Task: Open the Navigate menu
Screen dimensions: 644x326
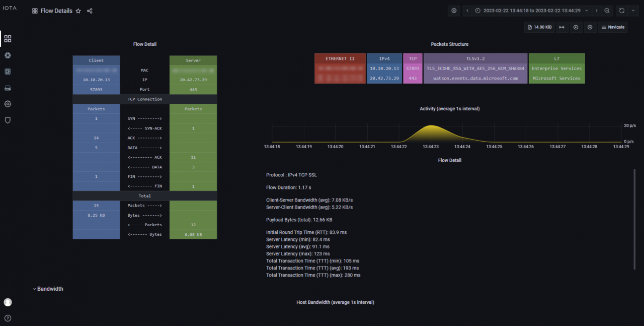Action: pyautogui.click(x=613, y=27)
